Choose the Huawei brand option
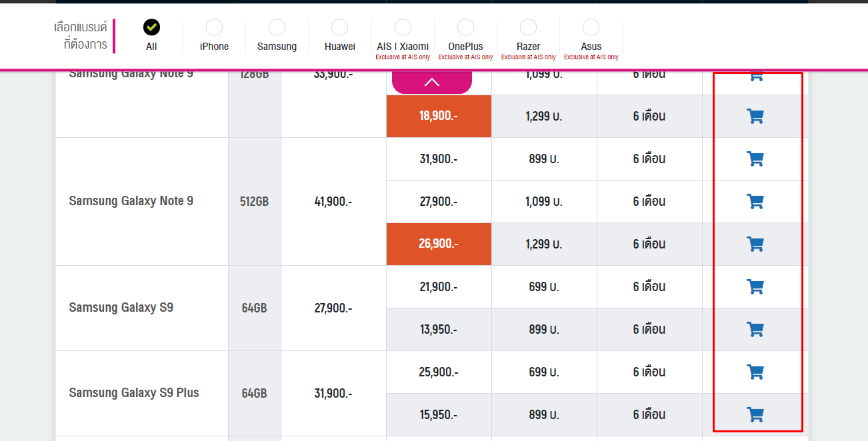The width and height of the screenshot is (868, 441). tap(339, 27)
